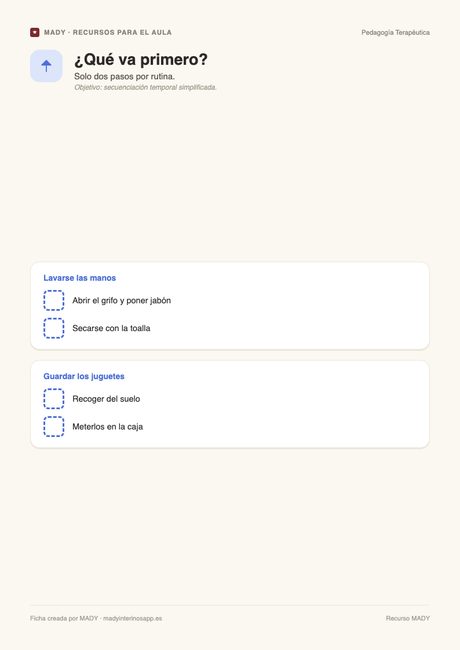Image resolution: width=460 pixels, height=650 pixels.
Task: Click the ¿Qué va primero? title
Action: [141, 60]
